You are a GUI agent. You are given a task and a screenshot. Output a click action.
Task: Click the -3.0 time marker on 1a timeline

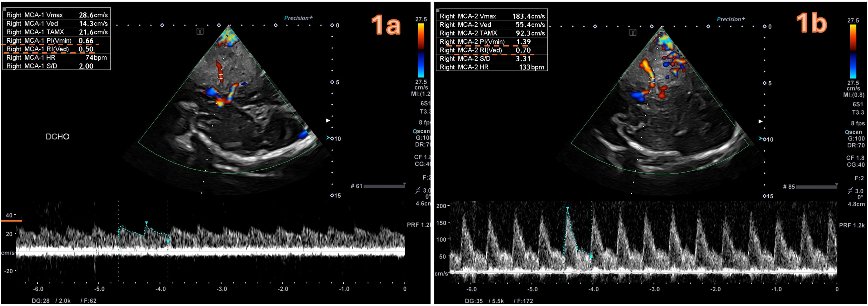[222, 289]
